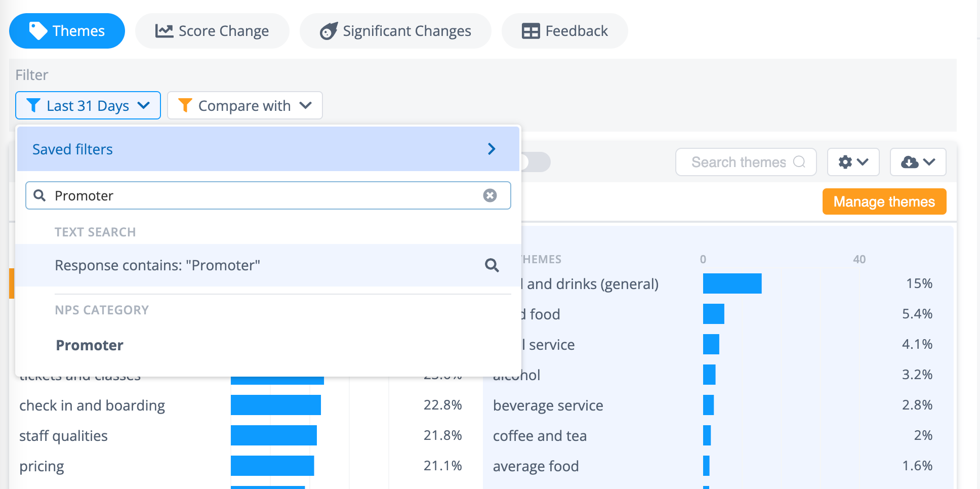
Task: Flip the toggle switch beside the search box
Action: click(536, 162)
